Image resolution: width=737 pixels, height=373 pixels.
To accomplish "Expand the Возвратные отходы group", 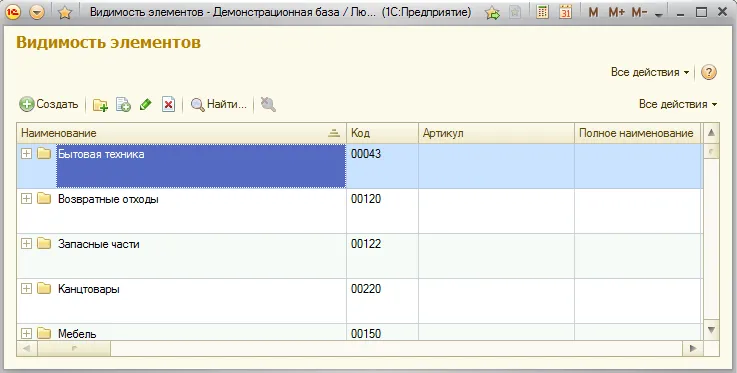I will click(27, 199).
